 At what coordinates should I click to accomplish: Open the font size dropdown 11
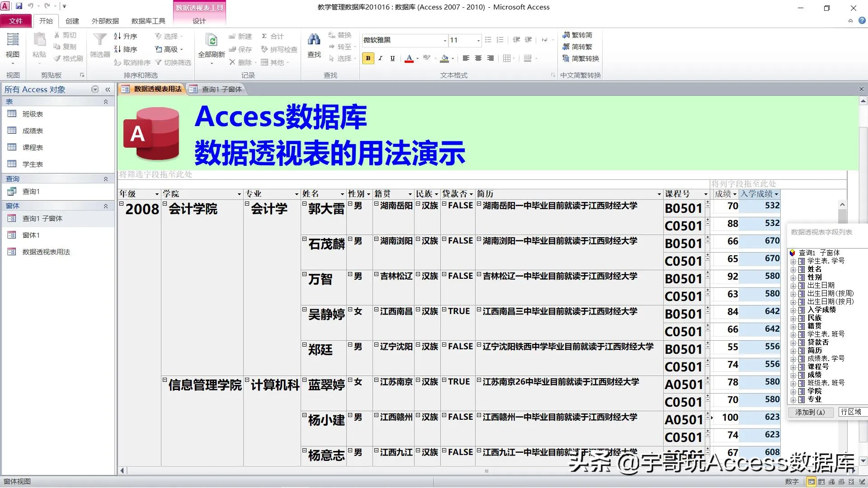(478, 40)
